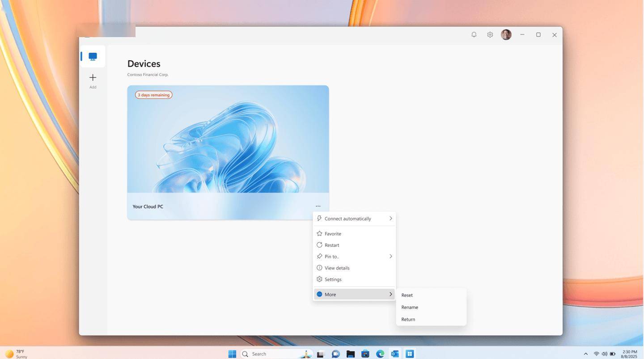Click the battery tray icon

pos(613,354)
